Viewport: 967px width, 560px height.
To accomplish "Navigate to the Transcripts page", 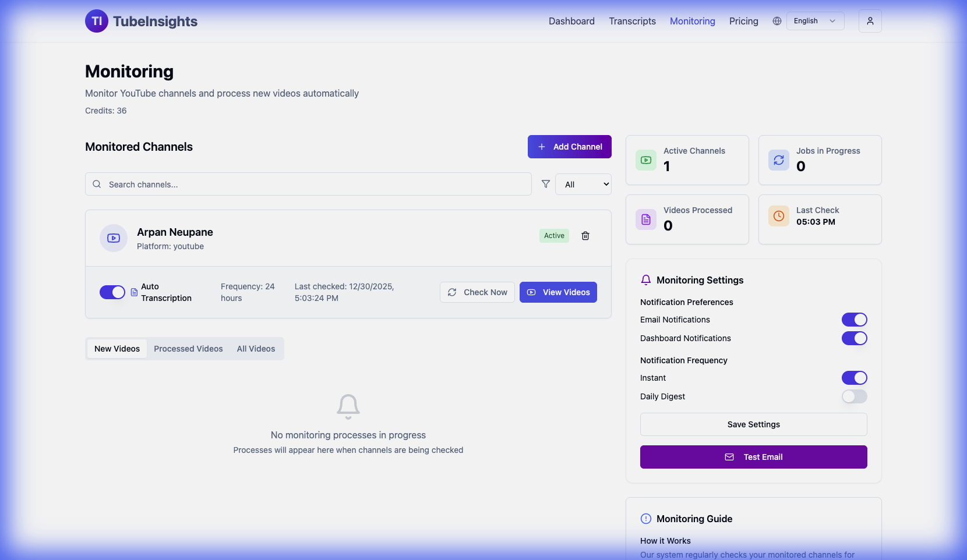I will (x=632, y=21).
